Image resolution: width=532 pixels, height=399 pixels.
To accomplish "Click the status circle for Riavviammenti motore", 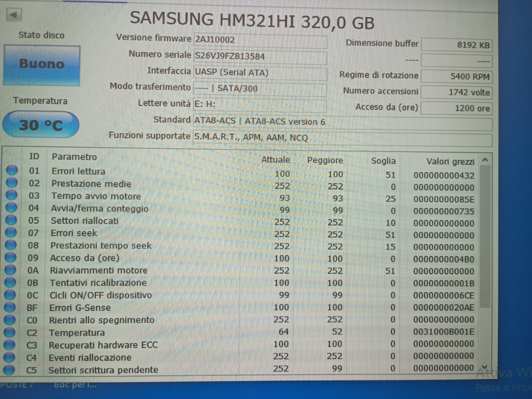I will coord(10,270).
